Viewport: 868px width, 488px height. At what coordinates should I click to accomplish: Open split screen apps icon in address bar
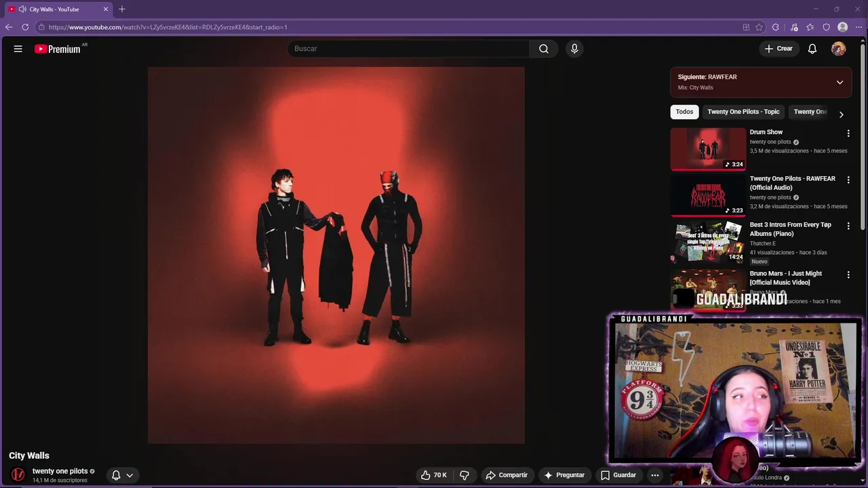tap(746, 27)
